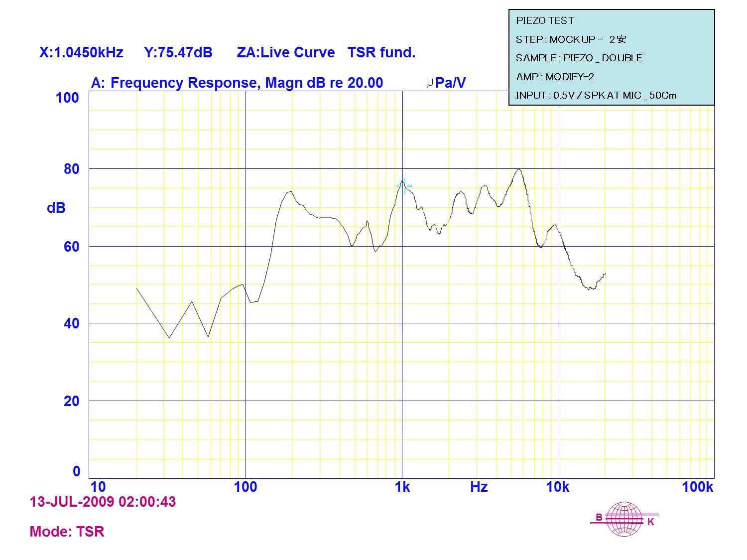This screenshot has width=747, height=560.
Task: Click the 60 label on the dB axis
Action: tap(71, 247)
